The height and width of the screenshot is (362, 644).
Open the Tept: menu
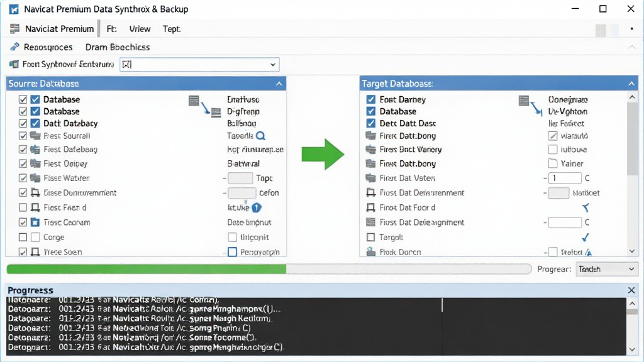[171, 29]
